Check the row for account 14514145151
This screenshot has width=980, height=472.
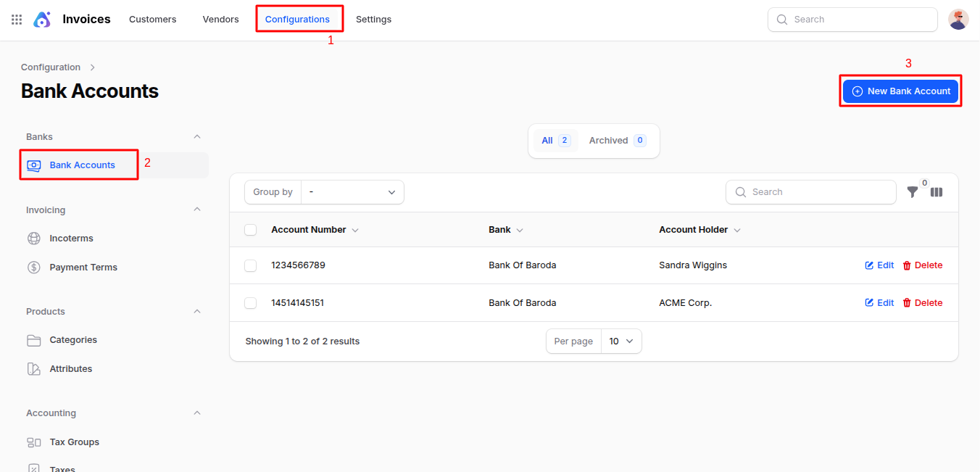[250, 302]
